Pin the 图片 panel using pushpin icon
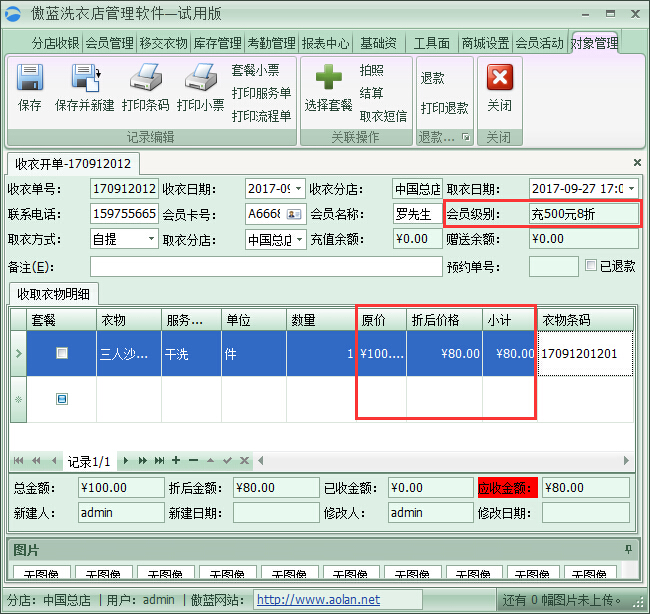Screen dimensions: 650x614 coord(628,549)
